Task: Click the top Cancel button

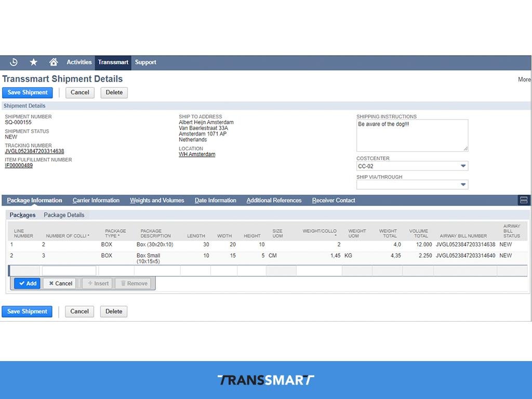Action: 79,92
